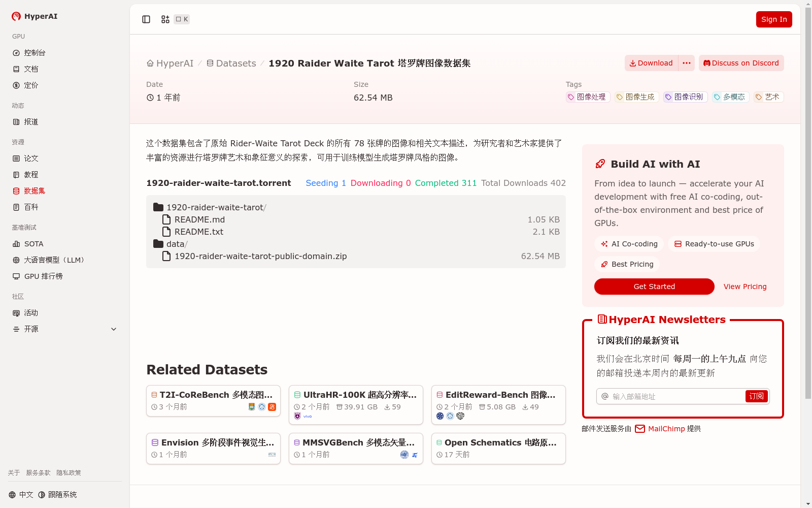Open the more options ellipsis button
Image resolution: width=812 pixels, height=508 pixels.
(x=687, y=63)
